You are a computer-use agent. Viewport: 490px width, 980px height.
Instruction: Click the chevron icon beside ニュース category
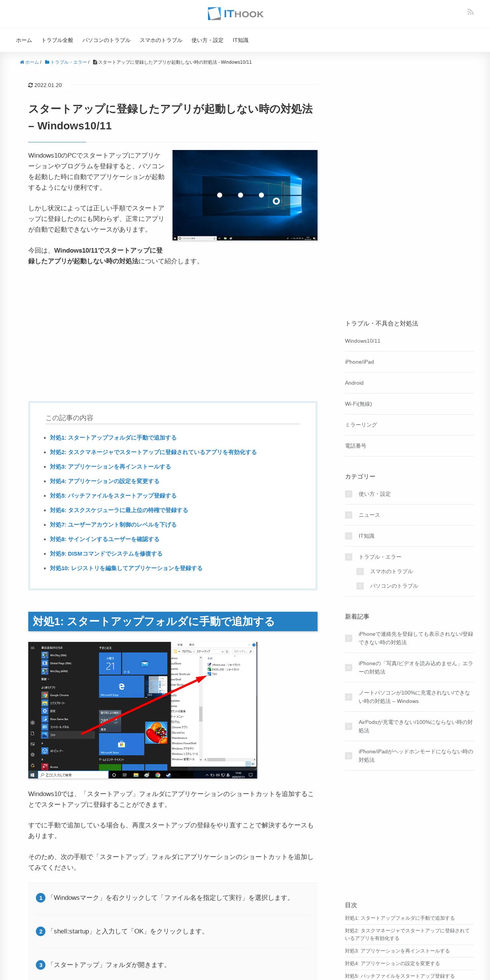point(348,515)
